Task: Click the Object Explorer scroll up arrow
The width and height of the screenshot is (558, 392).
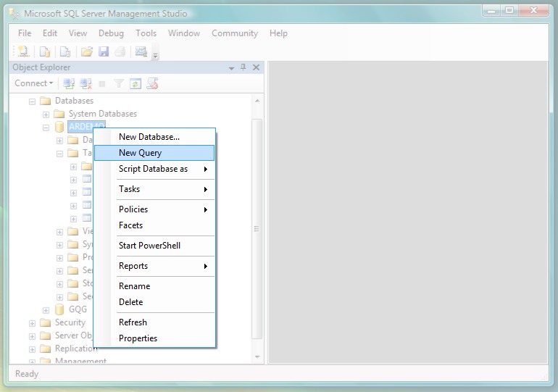Action: pyautogui.click(x=257, y=101)
